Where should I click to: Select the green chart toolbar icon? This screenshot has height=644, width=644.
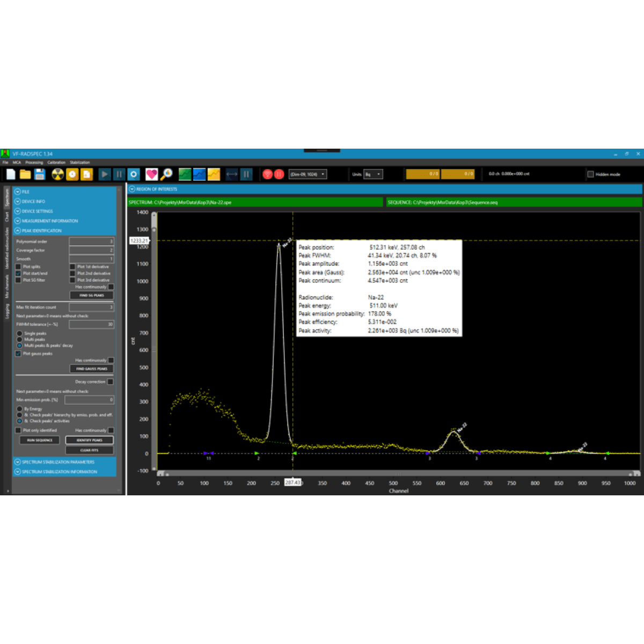[185, 174]
